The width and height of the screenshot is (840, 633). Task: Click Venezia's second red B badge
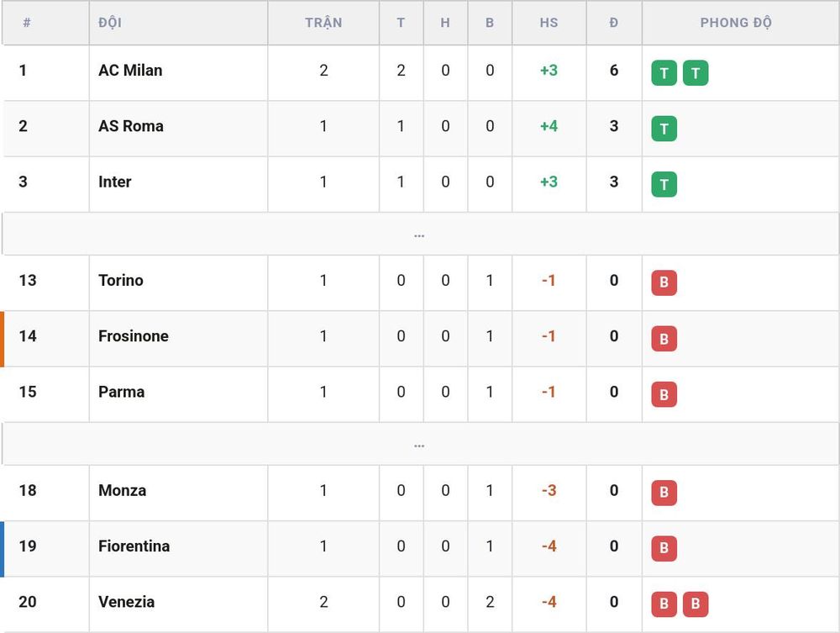tap(696, 604)
